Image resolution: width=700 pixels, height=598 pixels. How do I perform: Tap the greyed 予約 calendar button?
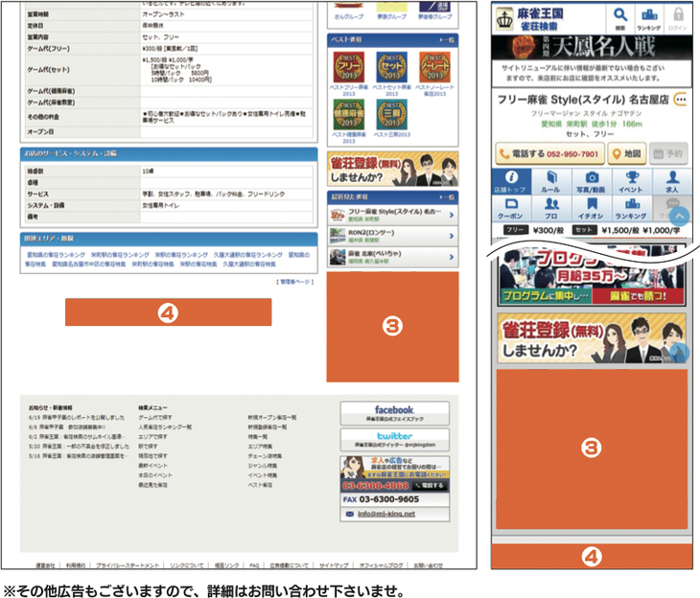click(667, 154)
